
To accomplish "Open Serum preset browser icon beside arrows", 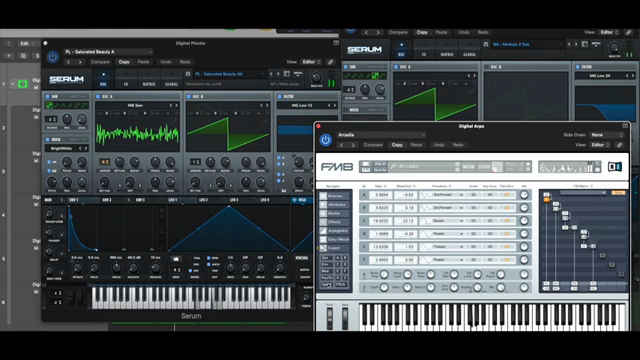I will coord(287,74).
